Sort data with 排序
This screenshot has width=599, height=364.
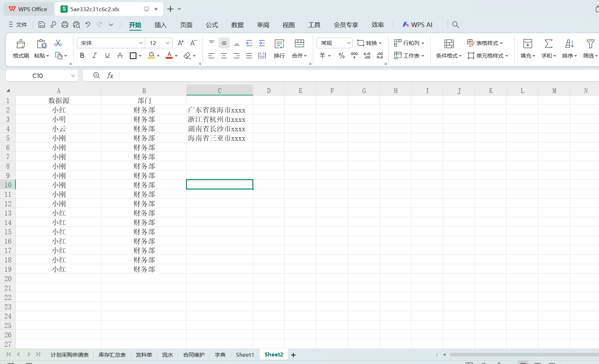point(569,49)
